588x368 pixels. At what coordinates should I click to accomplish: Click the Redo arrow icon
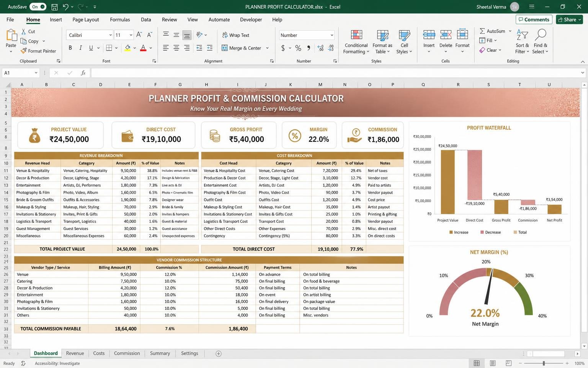click(x=80, y=7)
